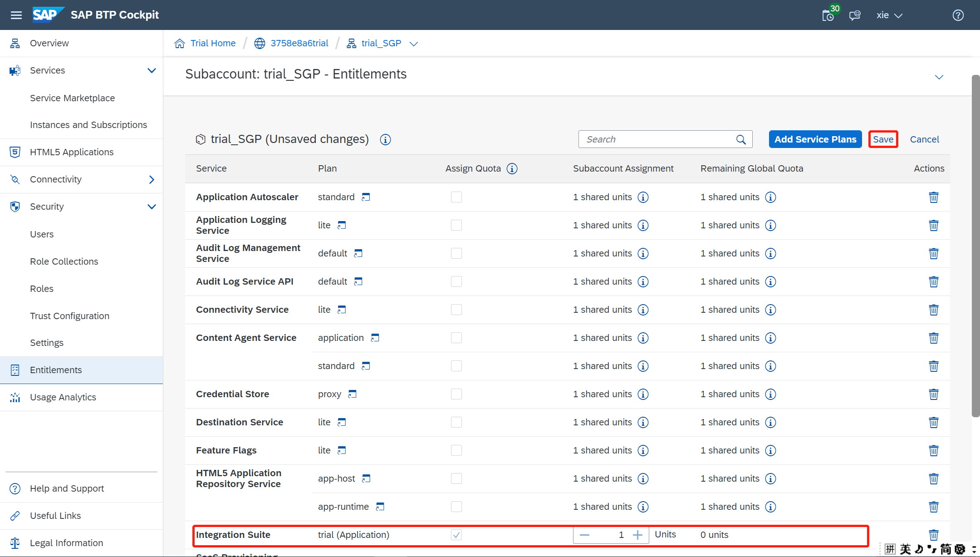Increase Integration Suite quota units
Screen dimensions: 980x557
tap(637, 535)
